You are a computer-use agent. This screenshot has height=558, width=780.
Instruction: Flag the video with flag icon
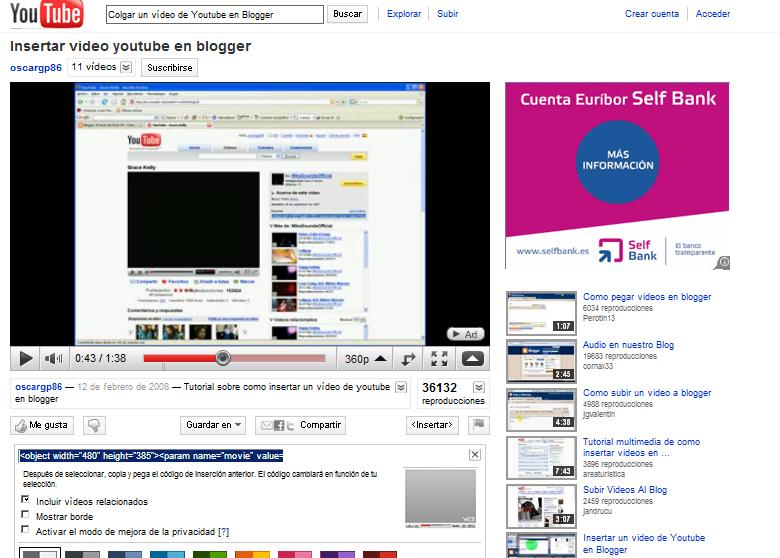click(478, 425)
